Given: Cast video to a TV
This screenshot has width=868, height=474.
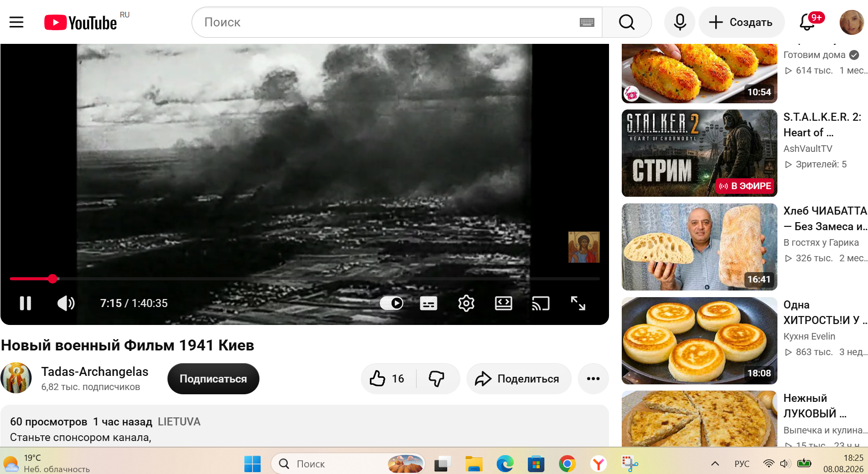Looking at the screenshot, I should [541, 303].
